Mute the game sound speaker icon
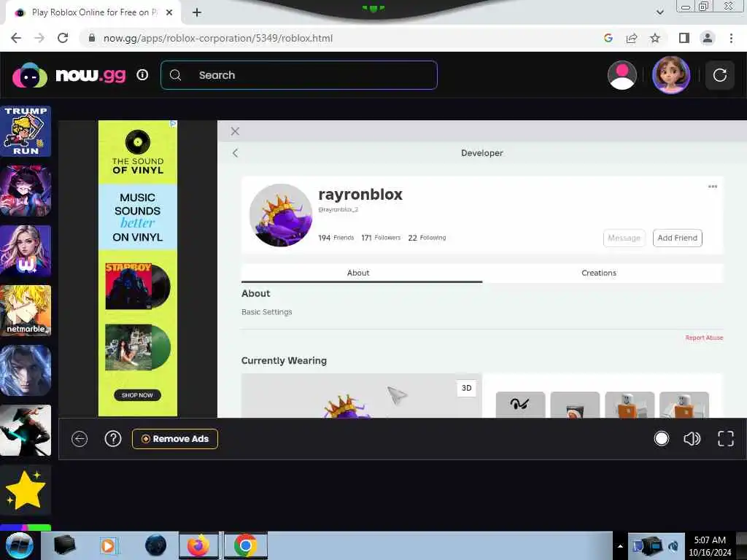The width and height of the screenshot is (747, 560). tap(692, 438)
